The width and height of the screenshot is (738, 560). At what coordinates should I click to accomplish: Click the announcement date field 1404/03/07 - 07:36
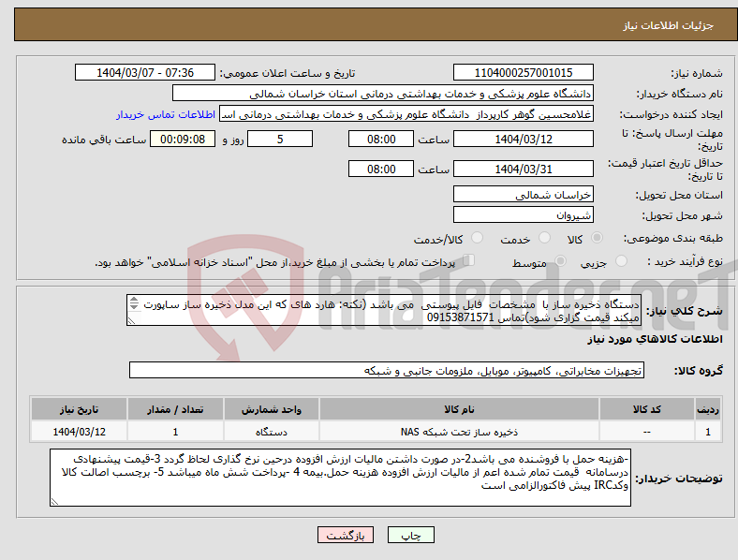point(145,72)
